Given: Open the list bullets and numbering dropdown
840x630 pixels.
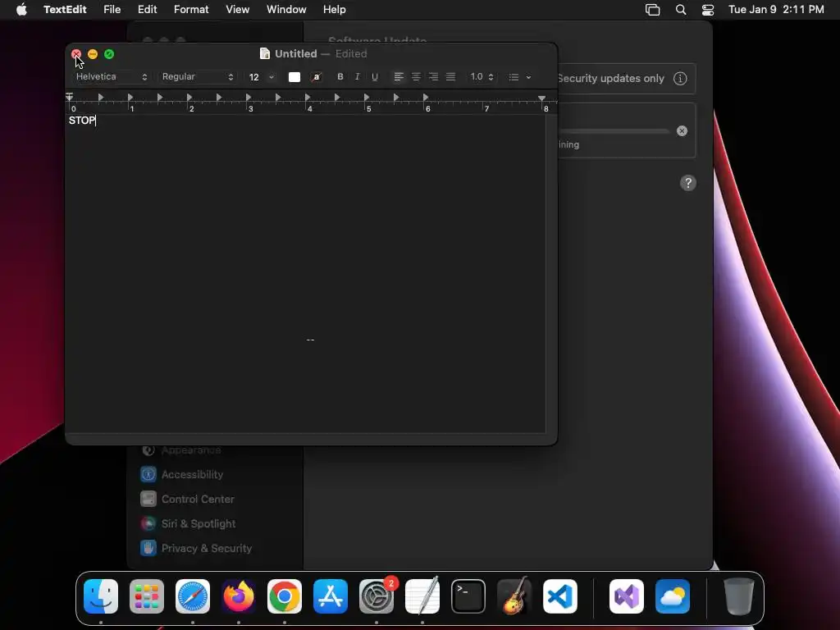Looking at the screenshot, I should coord(519,77).
